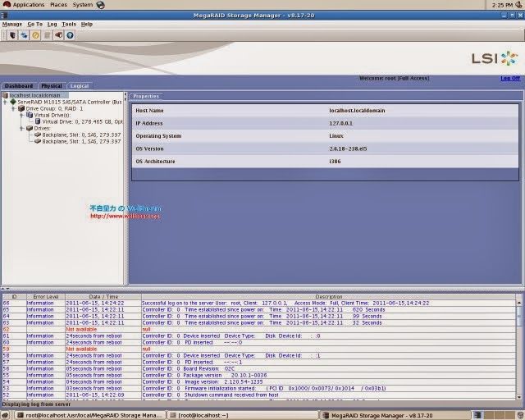
Task: Click the clock showing 2:25 PM
Action: click(x=502, y=5)
